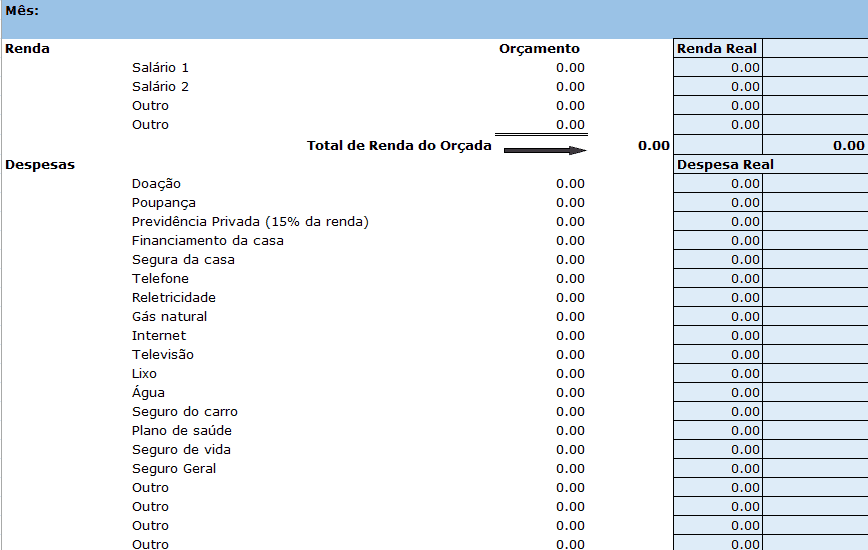This screenshot has width=868, height=550.
Task: Click the 'Renda' section heading
Action: click(27, 49)
